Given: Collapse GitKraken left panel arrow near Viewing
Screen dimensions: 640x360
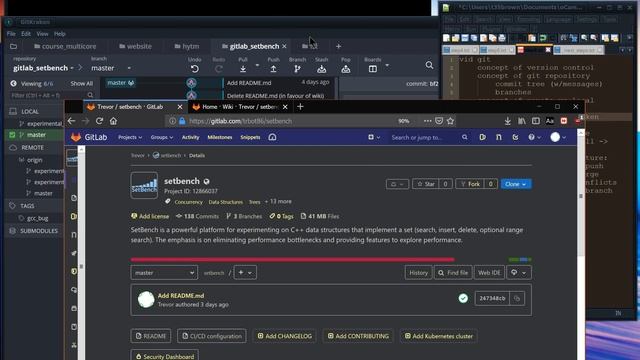Looking at the screenshot, I should pos(13,83).
